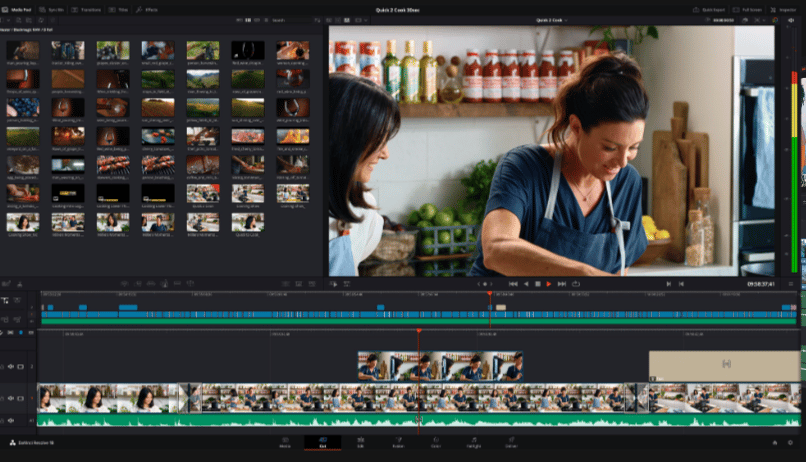
Task: Open the Transitions browser
Action: 89,9
